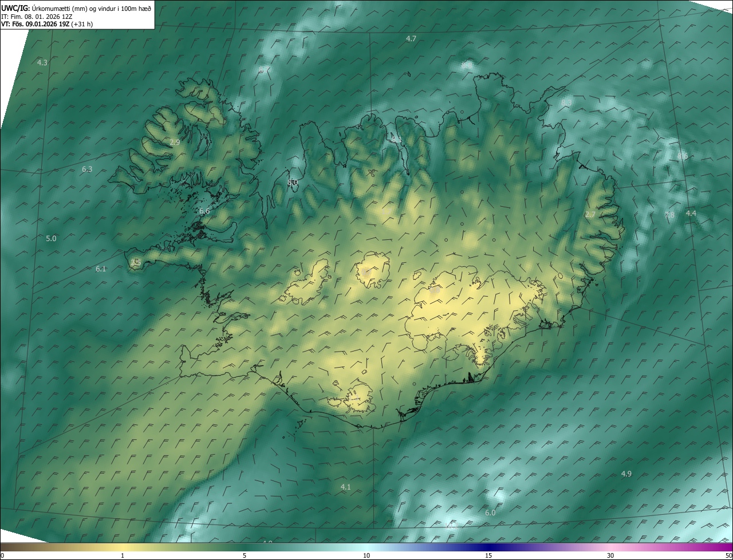Click the 2.7 value in East Iceland
Image resolution: width=733 pixels, height=560 pixels.
(x=590, y=214)
